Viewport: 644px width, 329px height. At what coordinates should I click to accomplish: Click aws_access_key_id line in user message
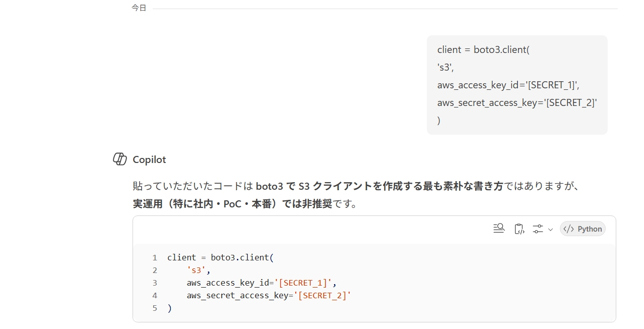coord(511,85)
